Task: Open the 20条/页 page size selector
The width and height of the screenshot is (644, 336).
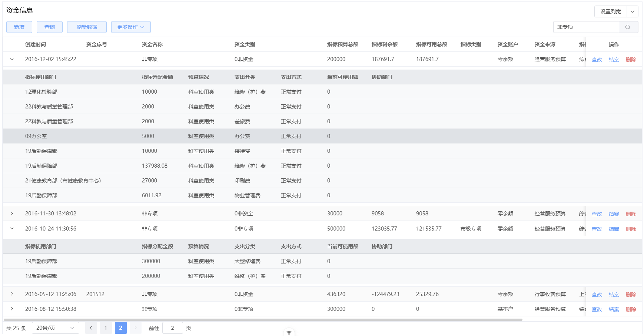Action: pyautogui.click(x=56, y=328)
